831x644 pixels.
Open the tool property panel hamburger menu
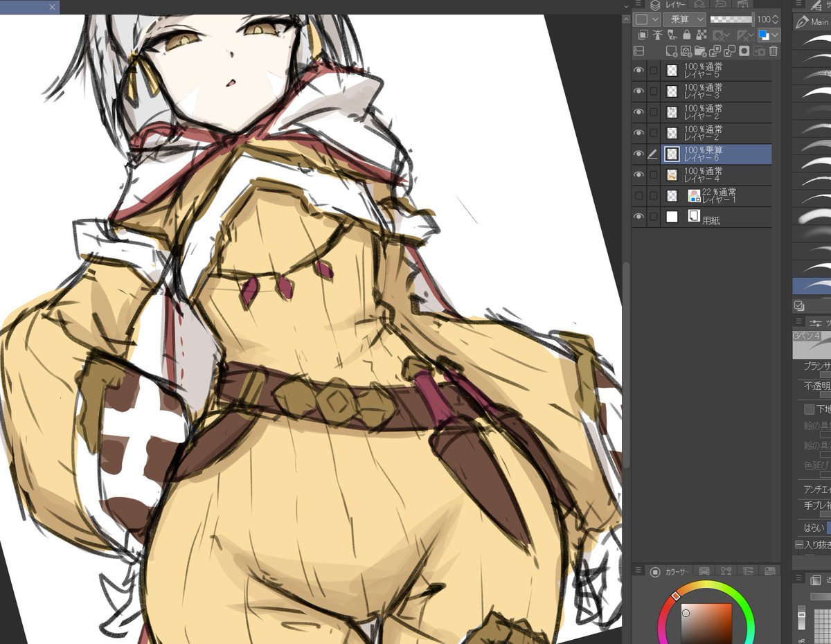799,321
